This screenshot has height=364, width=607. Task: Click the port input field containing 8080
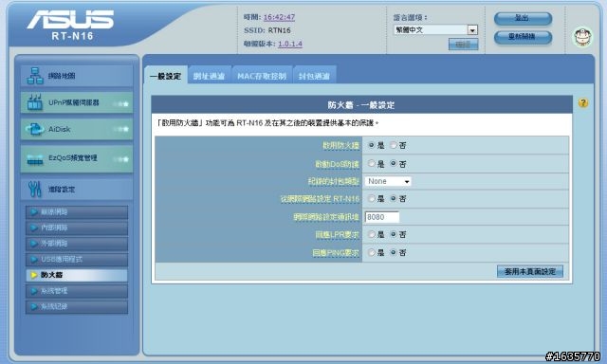tap(382, 217)
